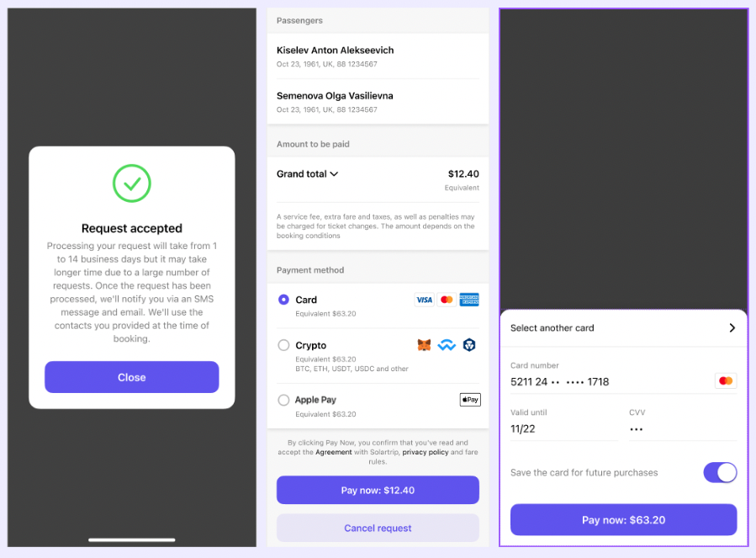
Task: Click the Apple Pay badge icon
Action: (x=470, y=400)
